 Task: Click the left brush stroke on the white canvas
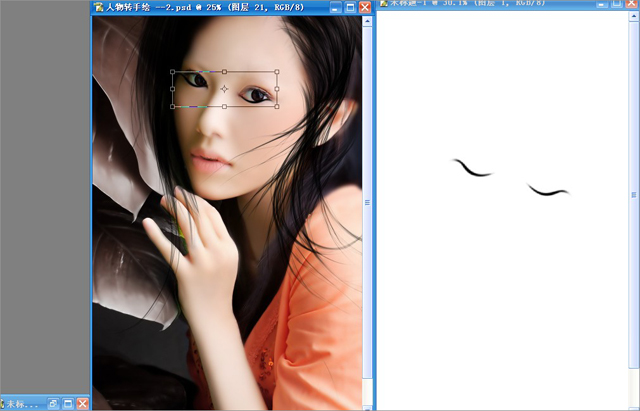473,168
